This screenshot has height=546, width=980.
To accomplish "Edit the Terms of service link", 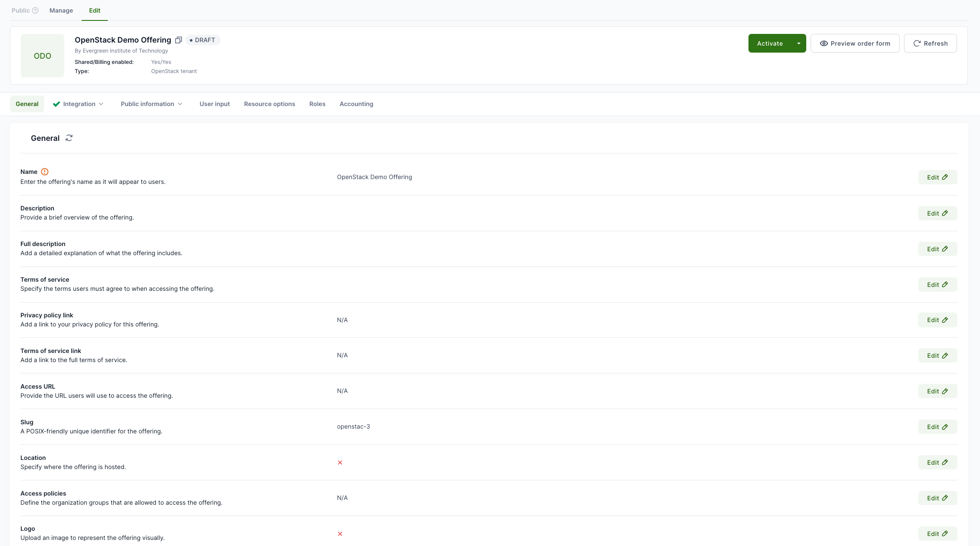I will tap(937, 356).
